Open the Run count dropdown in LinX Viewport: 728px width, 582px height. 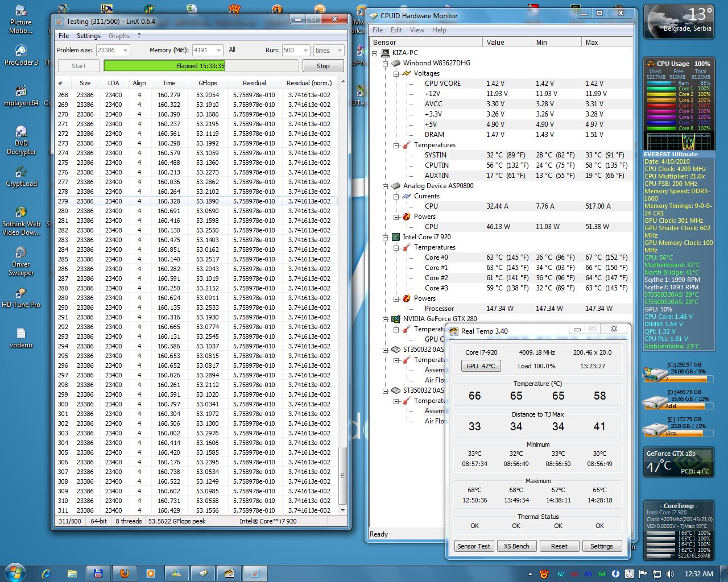pos(296,50)
